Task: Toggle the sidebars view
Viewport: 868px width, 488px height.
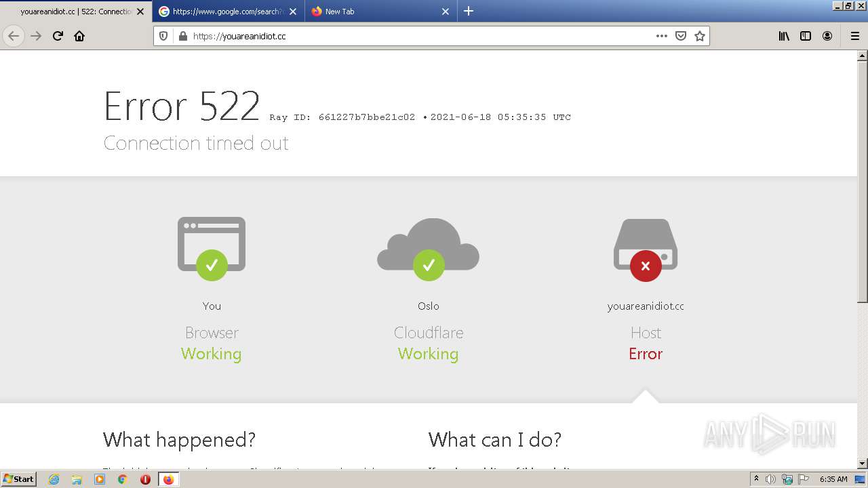Action: [x=806, y=36]
